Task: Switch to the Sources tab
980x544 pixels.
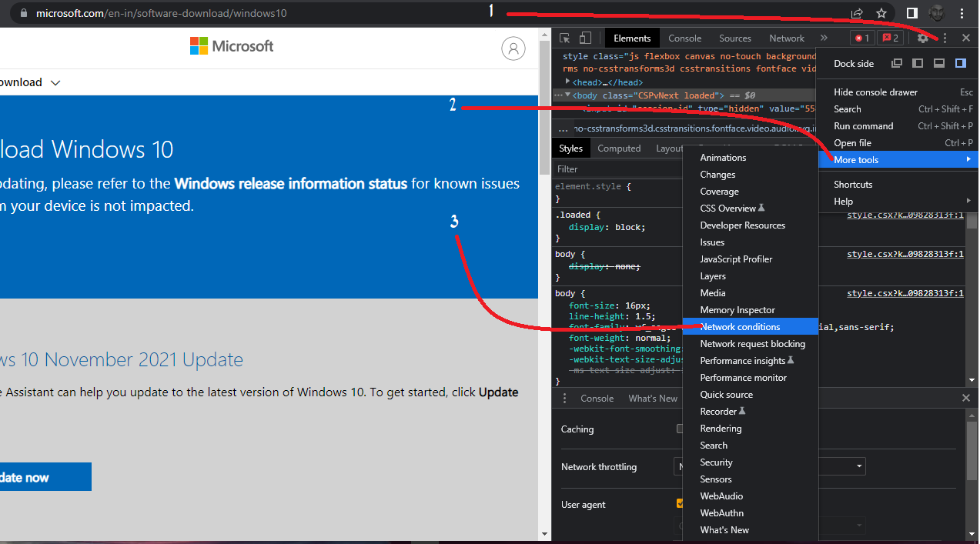Action: coord(735,38)
